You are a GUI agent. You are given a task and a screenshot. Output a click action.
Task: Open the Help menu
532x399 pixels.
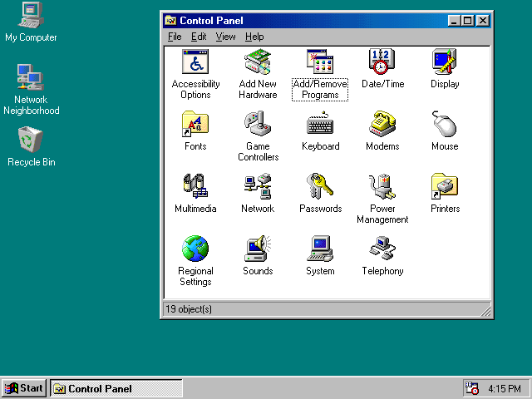(254, 37)
